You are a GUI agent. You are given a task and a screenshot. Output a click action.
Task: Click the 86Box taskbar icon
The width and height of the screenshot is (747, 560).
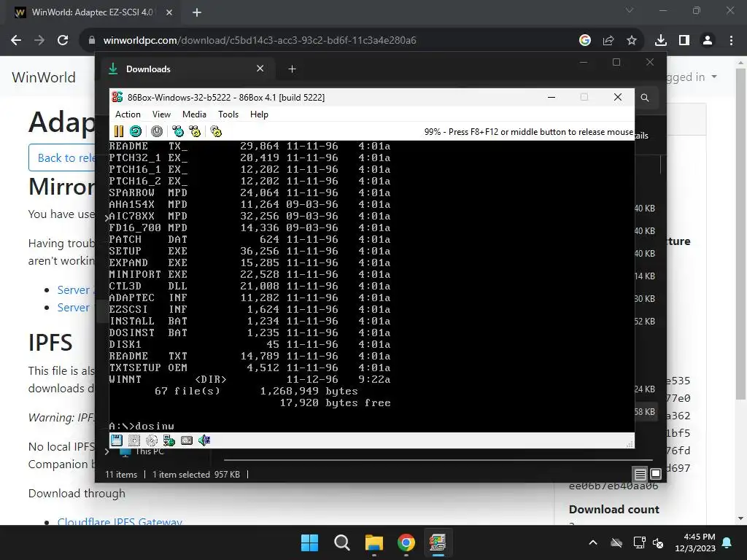438,542
